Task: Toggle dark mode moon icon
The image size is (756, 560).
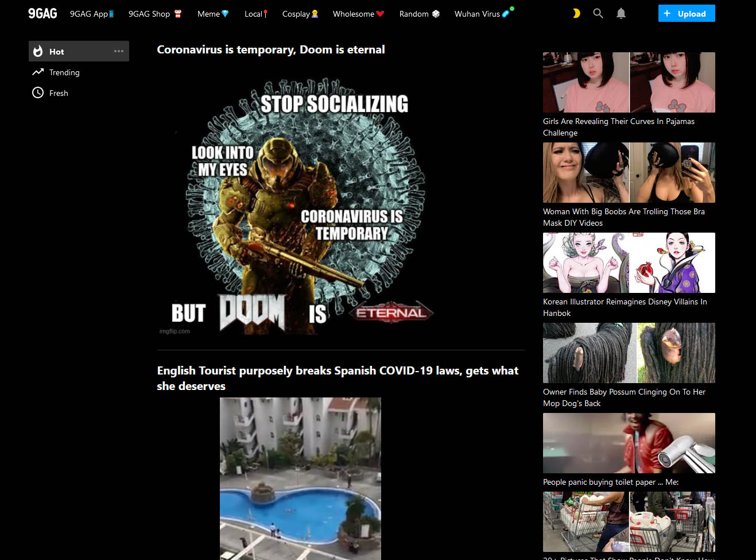Action: pos(576,13)
